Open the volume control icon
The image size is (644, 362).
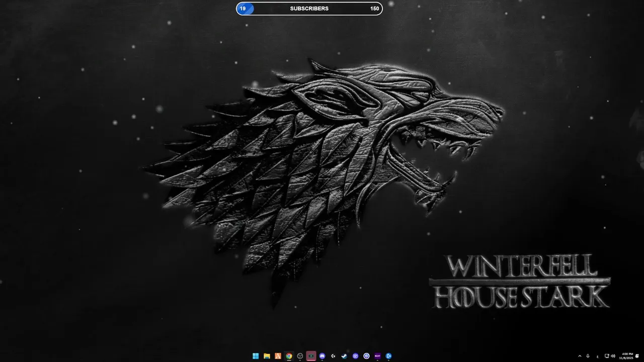(x=613, y=356)
